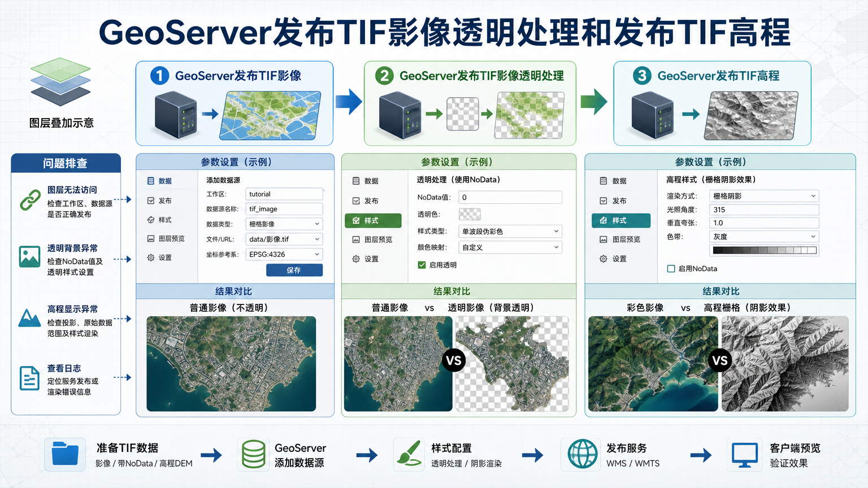Click the 高程显示异常 heading

[72, 309]
